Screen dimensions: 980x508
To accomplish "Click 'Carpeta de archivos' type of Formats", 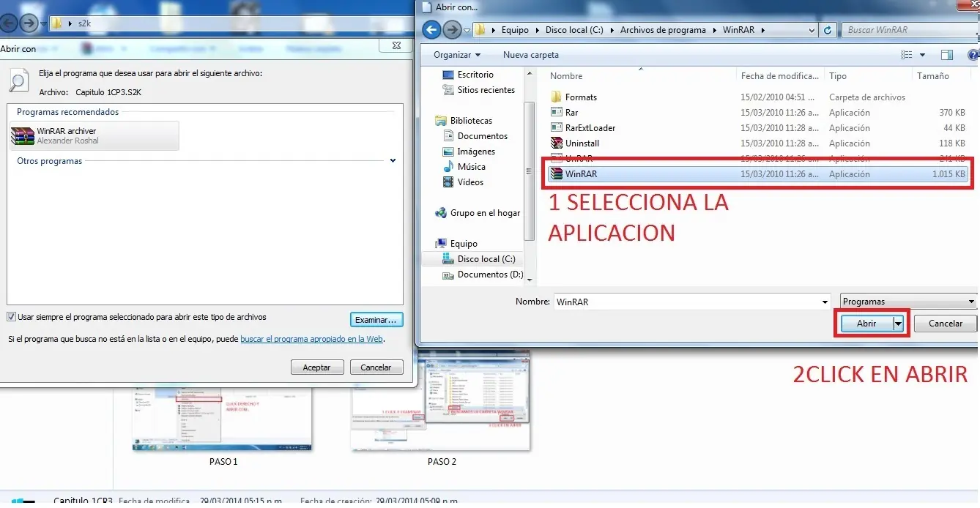I will pos(867,97).
